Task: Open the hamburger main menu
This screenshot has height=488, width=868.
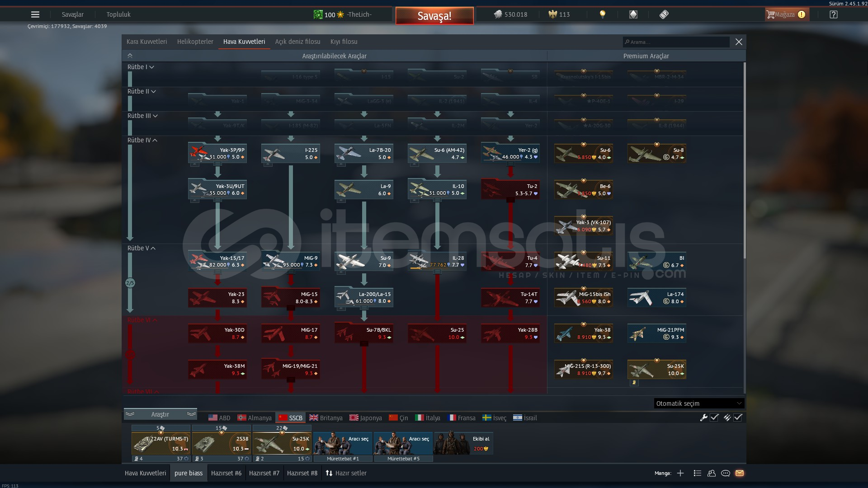Action: (35, 14)
